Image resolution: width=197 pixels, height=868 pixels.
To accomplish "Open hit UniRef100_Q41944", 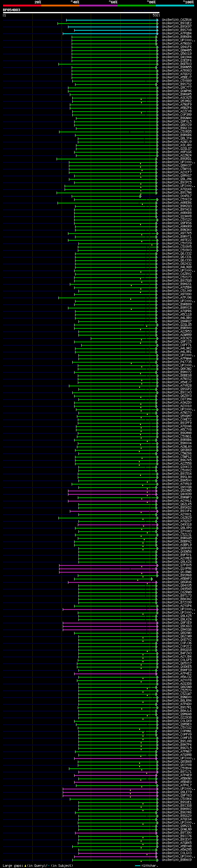I will [177, 57].
